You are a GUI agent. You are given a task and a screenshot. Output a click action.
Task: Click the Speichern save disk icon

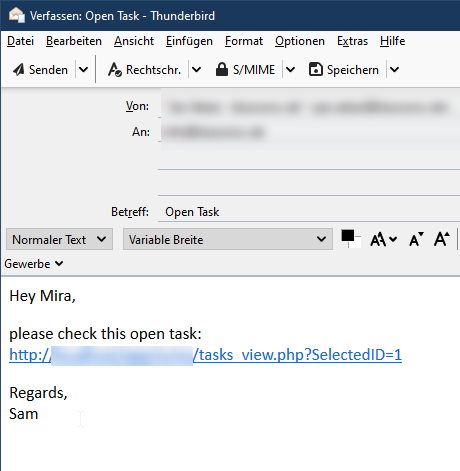[x=315, y=69]
